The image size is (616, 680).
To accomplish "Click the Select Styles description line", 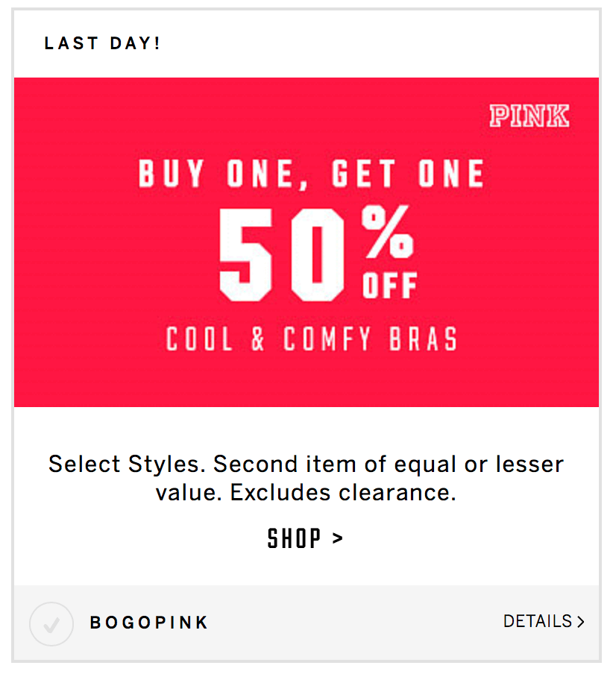I will click(306, 465).
